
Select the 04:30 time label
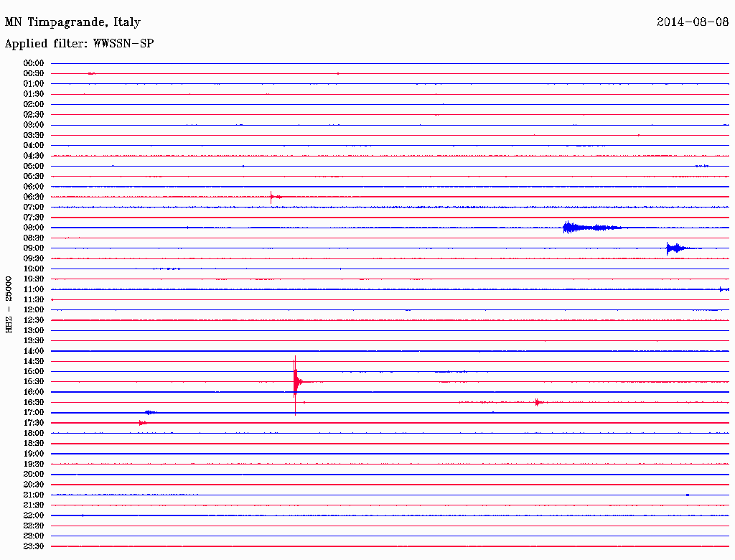[34, 156]
